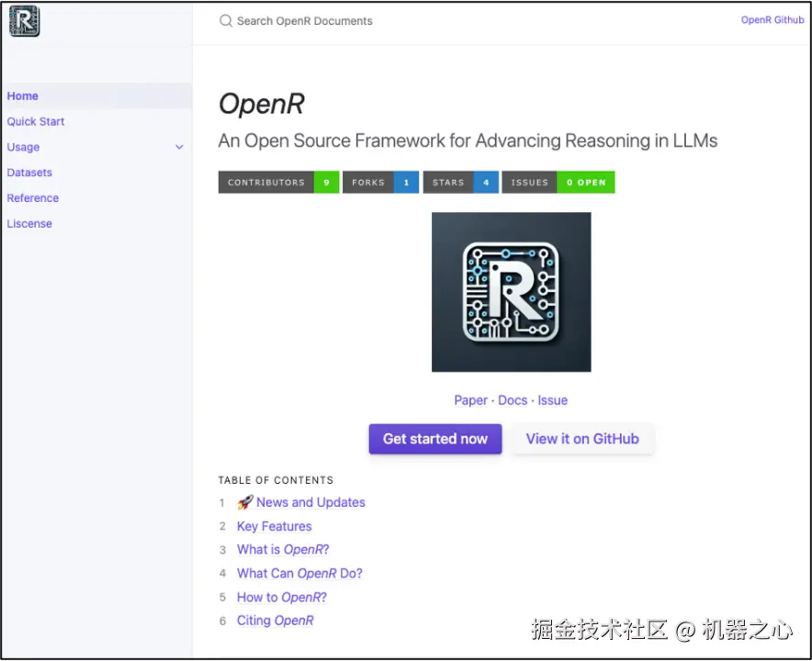Click the large OpenR circuit logo image
This screenshot has height=661, width=812.
point(511,292)
